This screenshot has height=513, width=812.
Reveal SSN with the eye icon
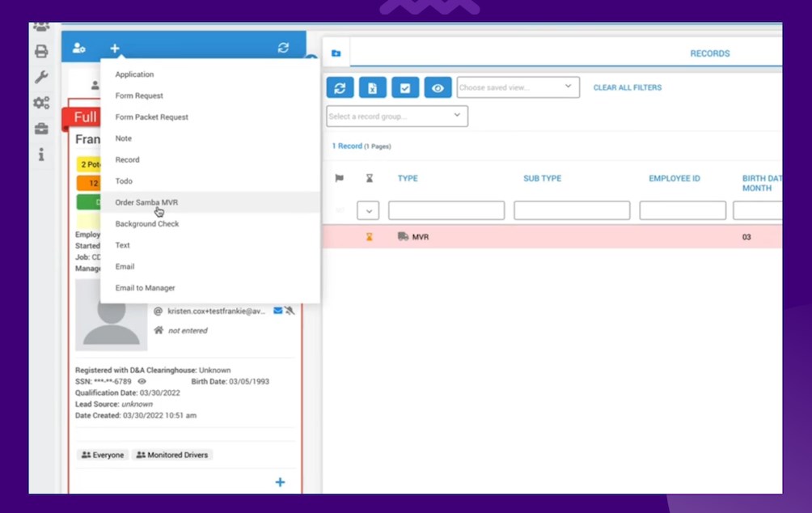point(142,381)
